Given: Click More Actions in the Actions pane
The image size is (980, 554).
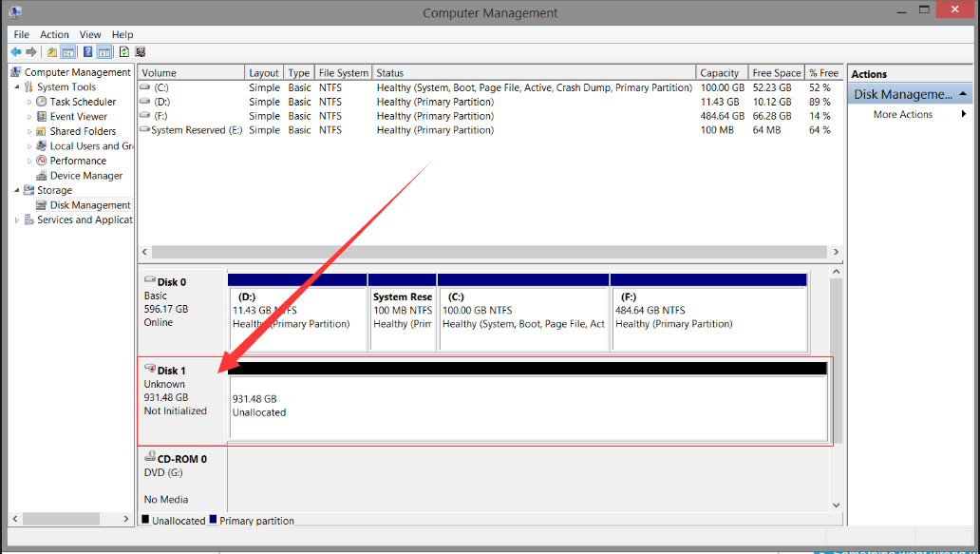Looking at the screenshot, I should [x=902, y=115].
